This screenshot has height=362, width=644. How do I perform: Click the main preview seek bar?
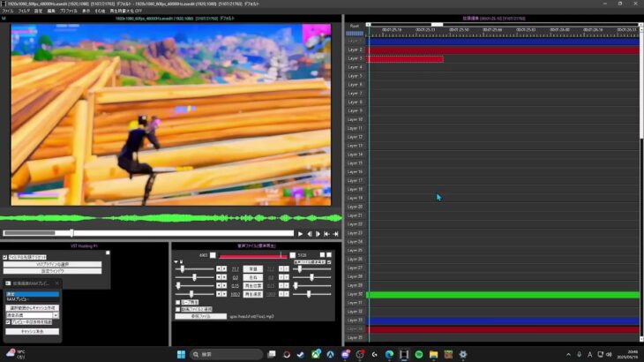tap(148, 234)
